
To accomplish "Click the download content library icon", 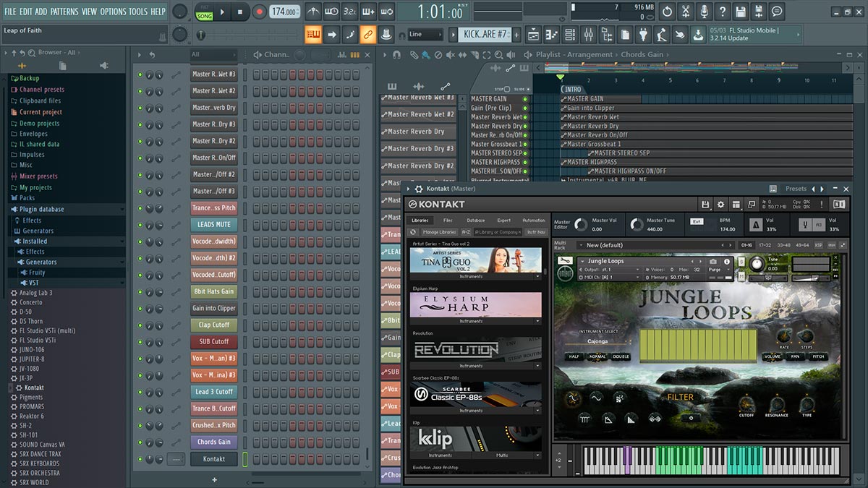I will point(698,34).
